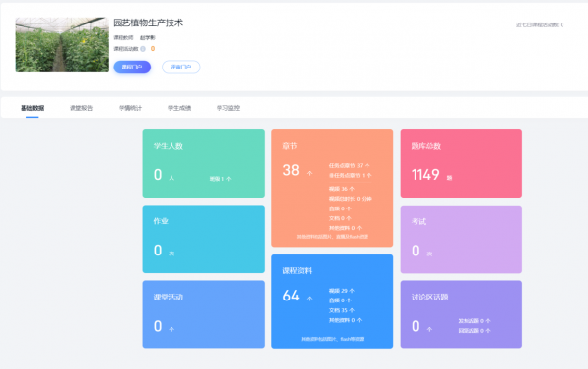Image resolution: width=588 pixels, height=369 pixels.
Task: Click the info icon beside 课程活动数
Action: point(143,49)
